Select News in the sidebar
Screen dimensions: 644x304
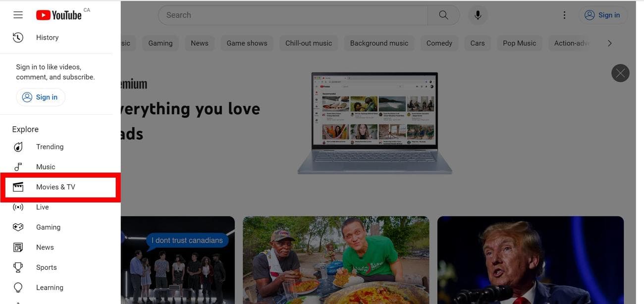click(45, 247)
